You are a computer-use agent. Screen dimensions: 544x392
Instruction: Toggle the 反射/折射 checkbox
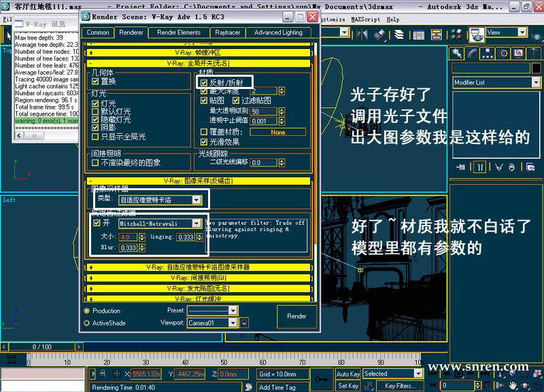[x=204, y=82]
